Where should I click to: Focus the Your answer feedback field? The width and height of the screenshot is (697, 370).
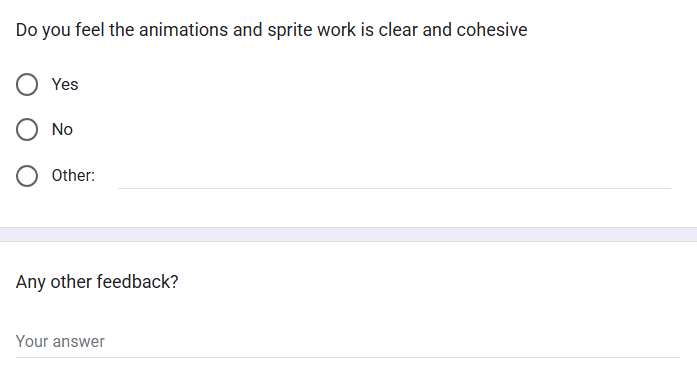coord(348,342)
